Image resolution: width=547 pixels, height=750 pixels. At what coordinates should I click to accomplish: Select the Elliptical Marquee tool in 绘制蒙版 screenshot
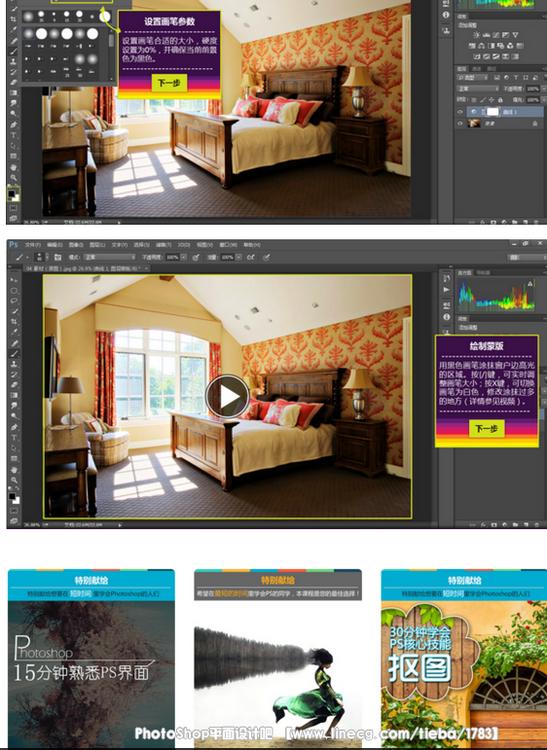(14, 290)
